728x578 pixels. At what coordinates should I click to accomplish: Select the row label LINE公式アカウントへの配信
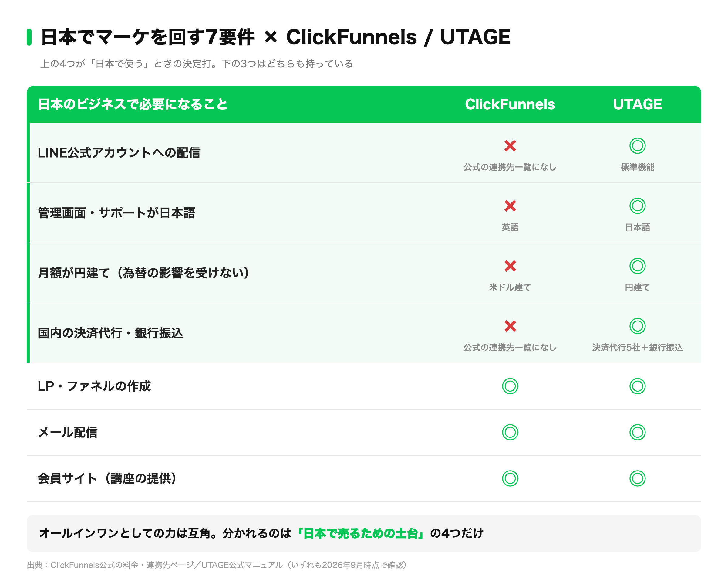tap(119, 153)
